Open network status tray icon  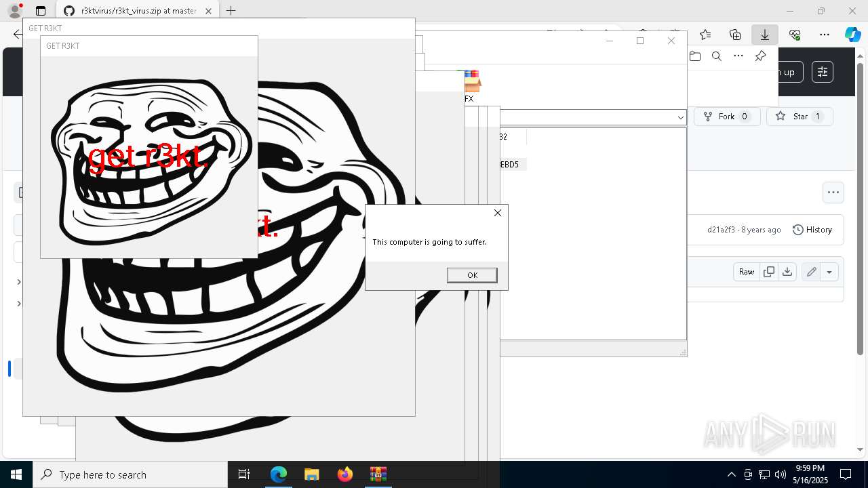coord(764,474)
